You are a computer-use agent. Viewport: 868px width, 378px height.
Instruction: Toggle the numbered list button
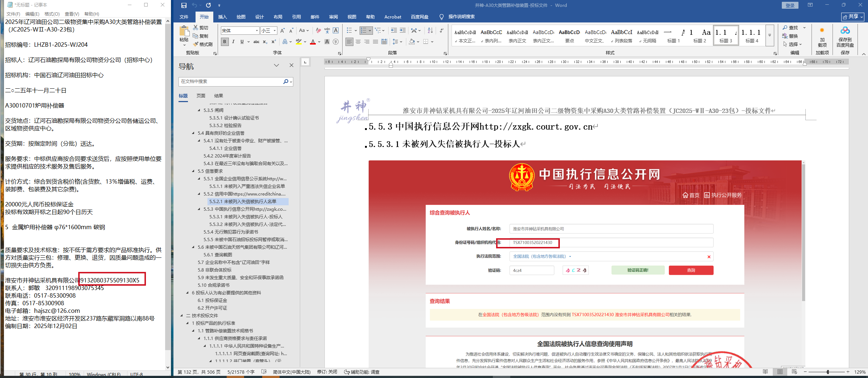tap(364, 31)
